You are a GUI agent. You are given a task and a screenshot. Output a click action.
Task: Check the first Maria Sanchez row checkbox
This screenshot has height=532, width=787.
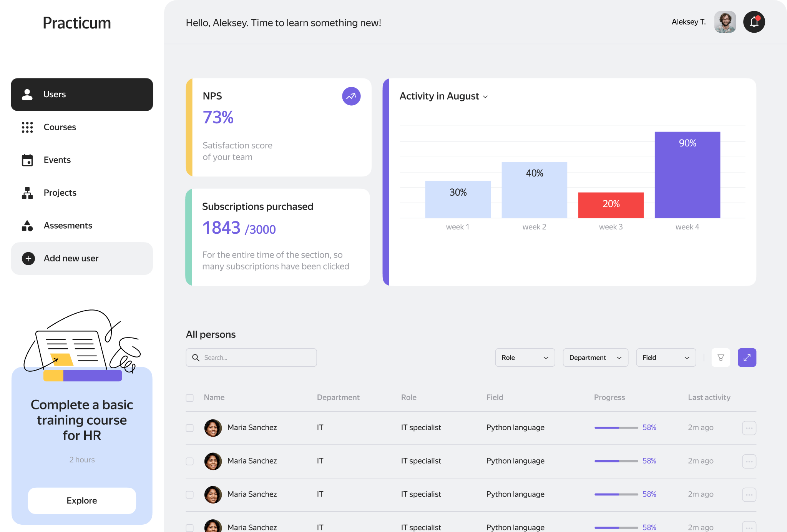(190, 428)
